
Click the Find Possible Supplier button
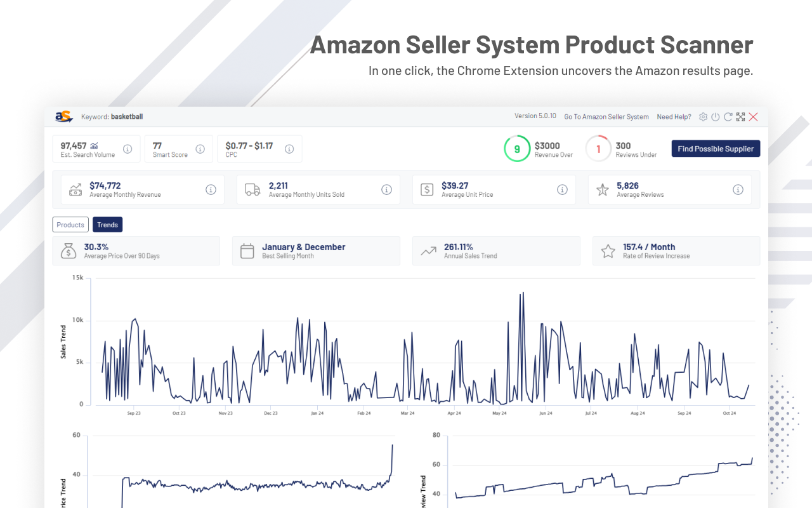[x=716, y=148]
